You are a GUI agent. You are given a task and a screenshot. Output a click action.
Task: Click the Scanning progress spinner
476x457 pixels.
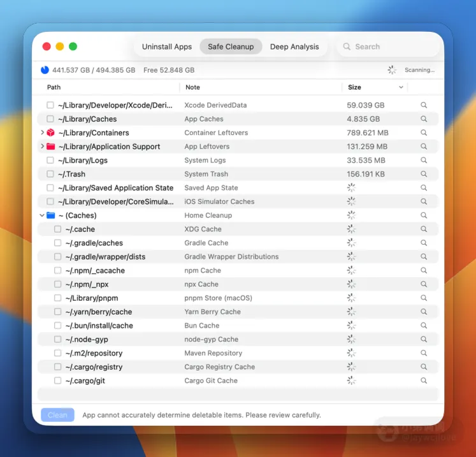coord(392,70)
